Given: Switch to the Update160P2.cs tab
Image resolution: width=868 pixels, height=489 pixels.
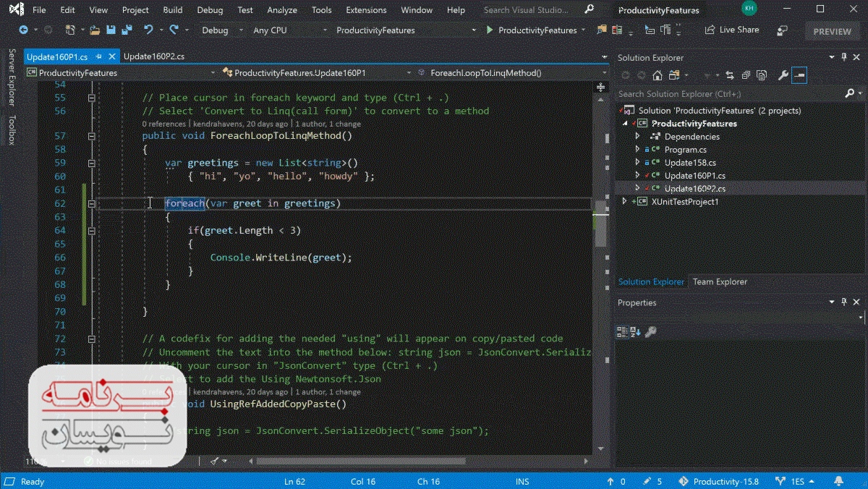Looking at the screenshot, I should coord(154,56).
